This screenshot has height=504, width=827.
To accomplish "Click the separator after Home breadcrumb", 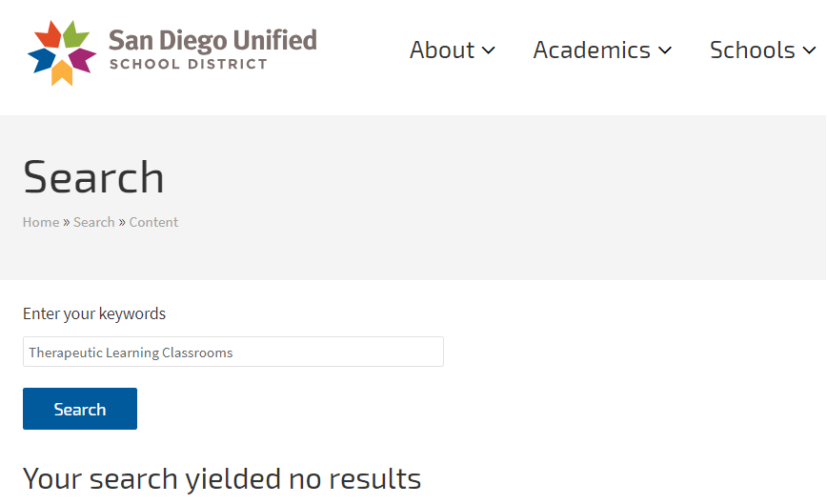I will point(67,222).
